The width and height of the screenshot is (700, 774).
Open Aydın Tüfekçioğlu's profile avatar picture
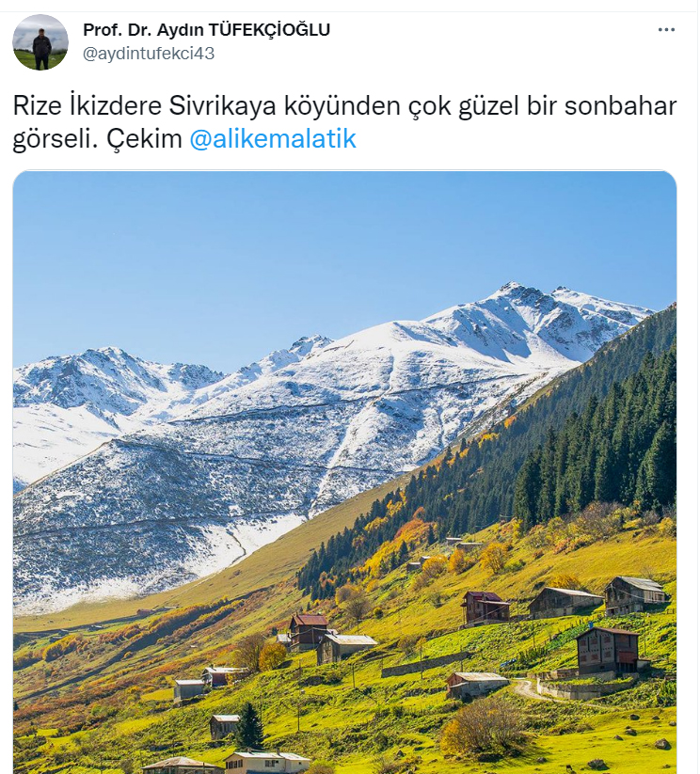click(40, 42)
